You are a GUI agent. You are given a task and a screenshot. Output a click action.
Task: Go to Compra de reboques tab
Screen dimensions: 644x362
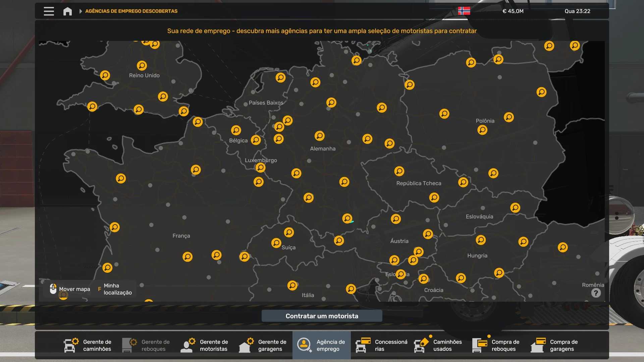pos(496,345)
